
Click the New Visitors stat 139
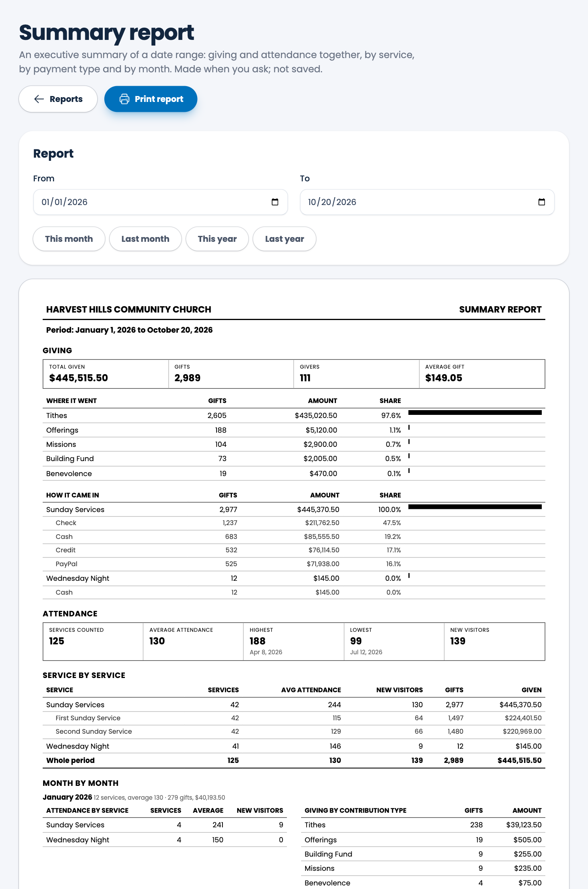pos(458,641)
